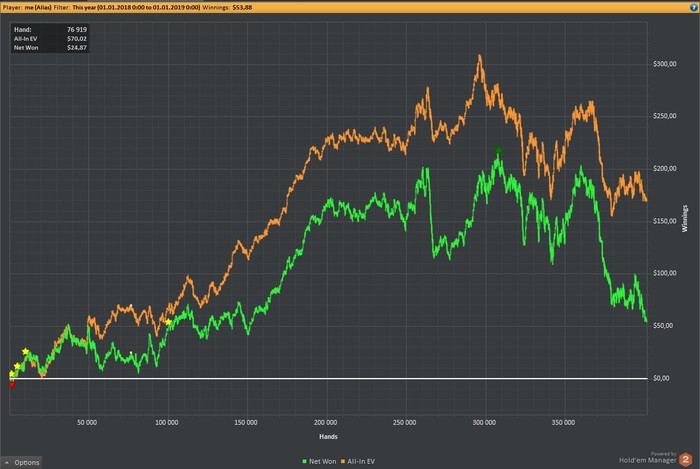Click the 250 000 hands axis label
700x469 pixels.
tap(404, 423)
